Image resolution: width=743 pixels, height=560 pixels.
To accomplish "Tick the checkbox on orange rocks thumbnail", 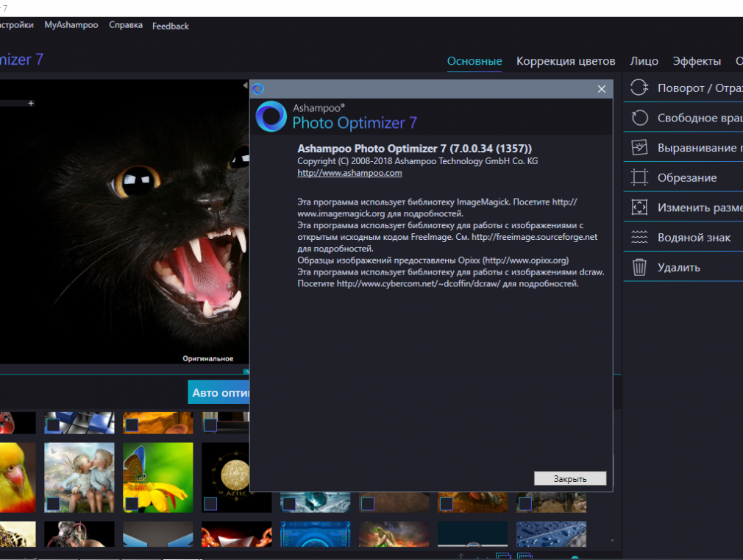I will pos(132,425).
